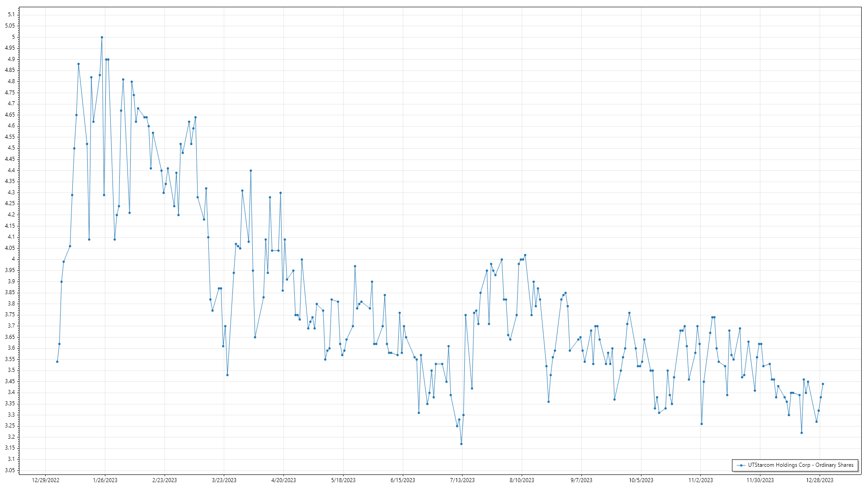Click the lowest data point near 3.17
This screenshot has height=488, width=868.
tap(461, 444)
